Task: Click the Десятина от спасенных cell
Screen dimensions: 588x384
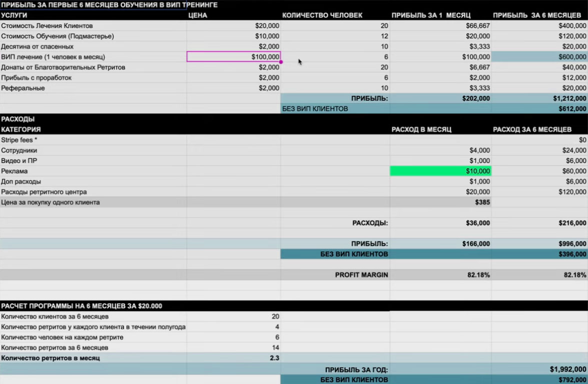Action: tap(94, 46)
